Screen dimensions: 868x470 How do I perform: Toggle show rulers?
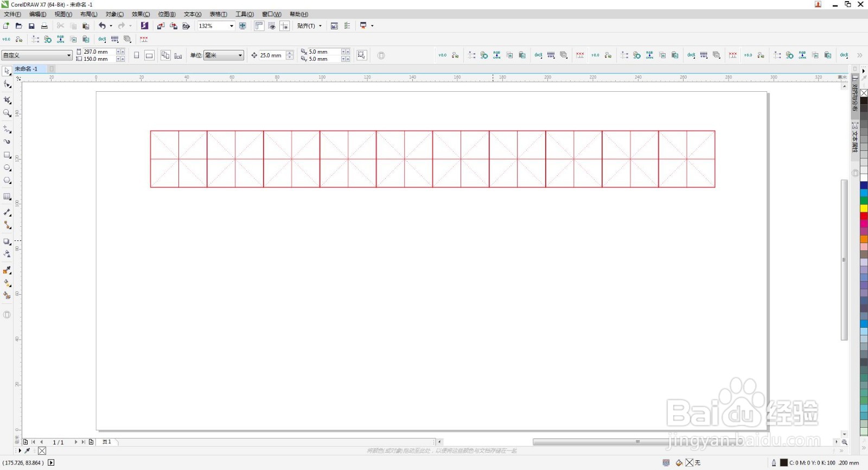click(x=259, y=26)
